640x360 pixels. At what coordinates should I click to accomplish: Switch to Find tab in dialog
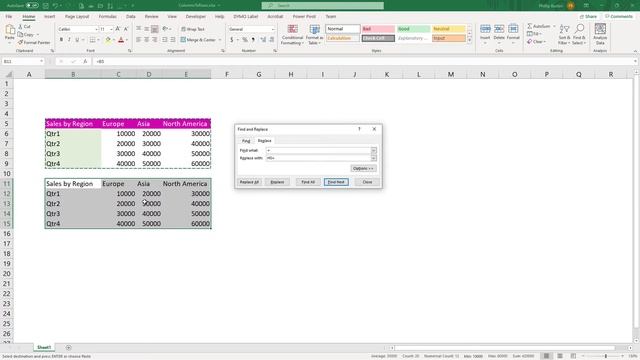pos(246,141)
